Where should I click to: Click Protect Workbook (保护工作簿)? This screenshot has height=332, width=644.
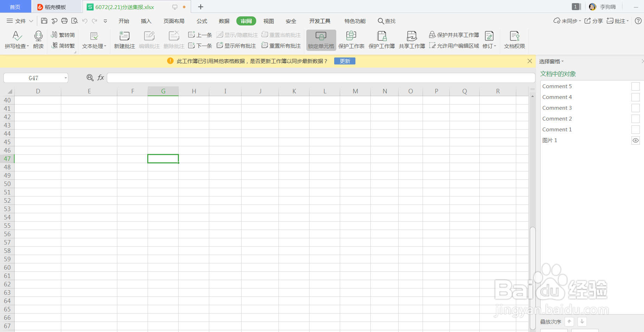coord(382,40)
